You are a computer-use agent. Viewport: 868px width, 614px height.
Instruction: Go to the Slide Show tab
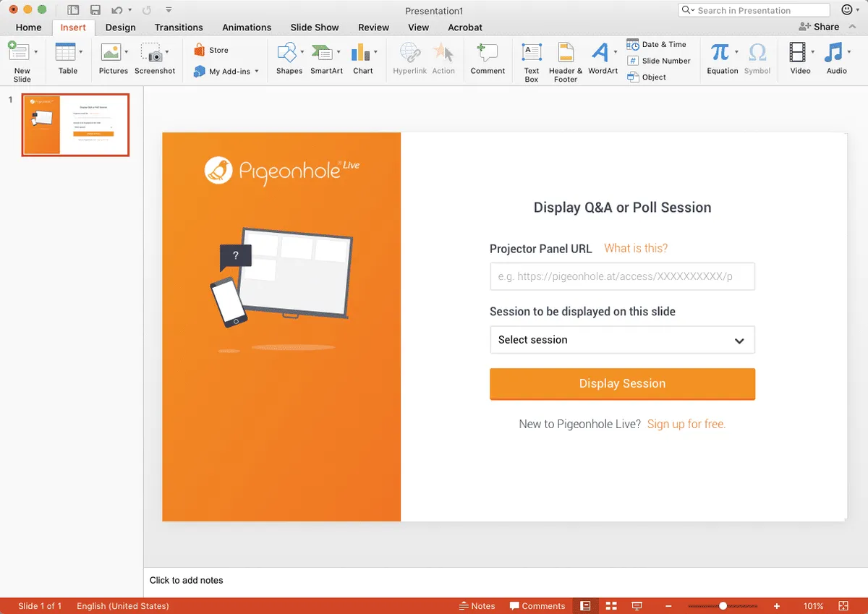(315, 27)
